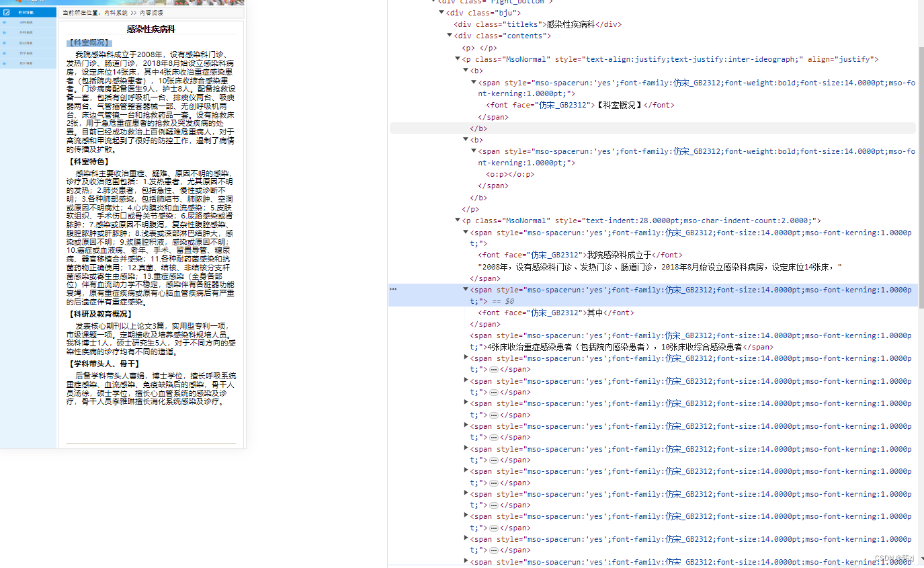Viewport: 924px width, 568px height.
Task: Click the page title 感染性疾病科
Action: [151, 29]
